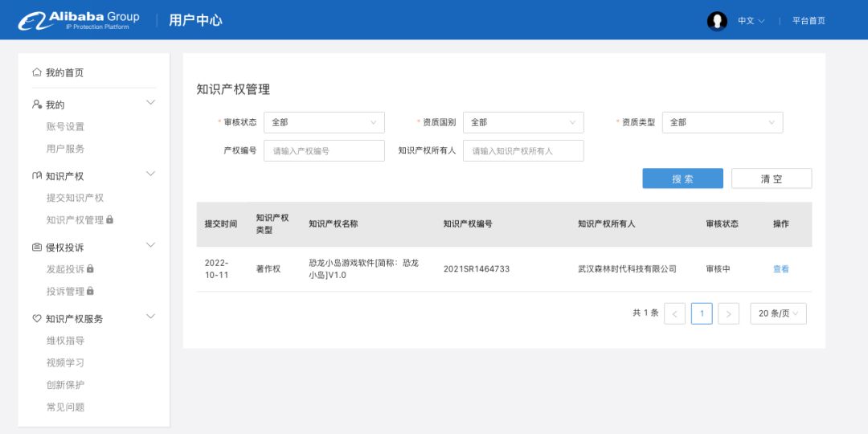Click the 提交时间 column header
Image resolution: width=868 pixels, height=434 pixels.
[221, 224]
